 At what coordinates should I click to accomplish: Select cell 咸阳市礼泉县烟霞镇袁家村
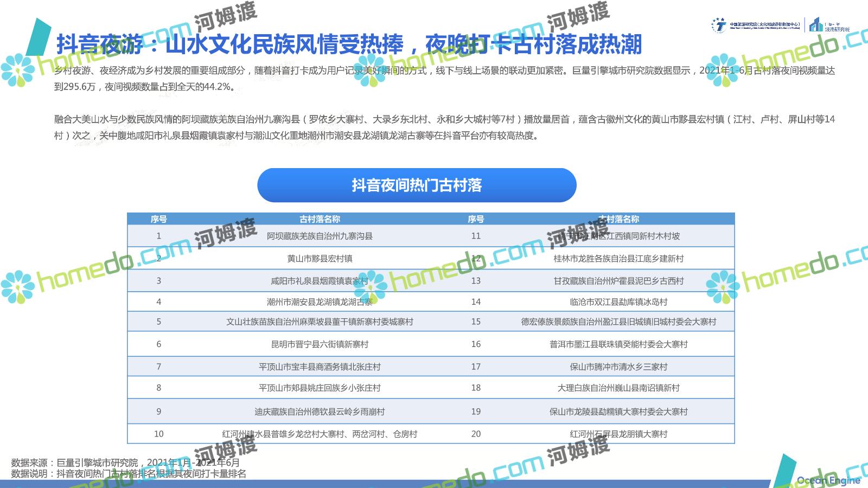pyautogui.click(x=320, y=281)
